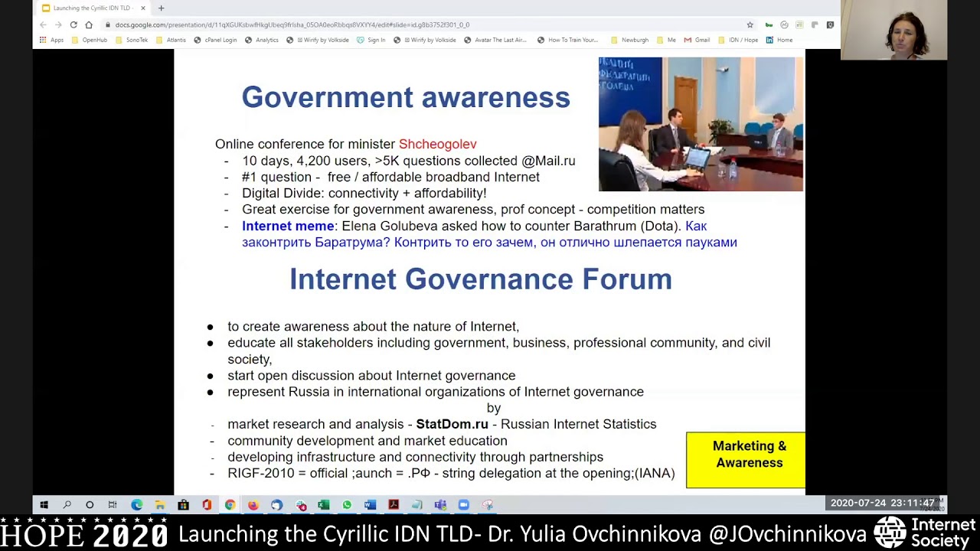The image size is (980, 551).
Task: Open File Explorer from taskbar
Action: (x=160, y=504)
